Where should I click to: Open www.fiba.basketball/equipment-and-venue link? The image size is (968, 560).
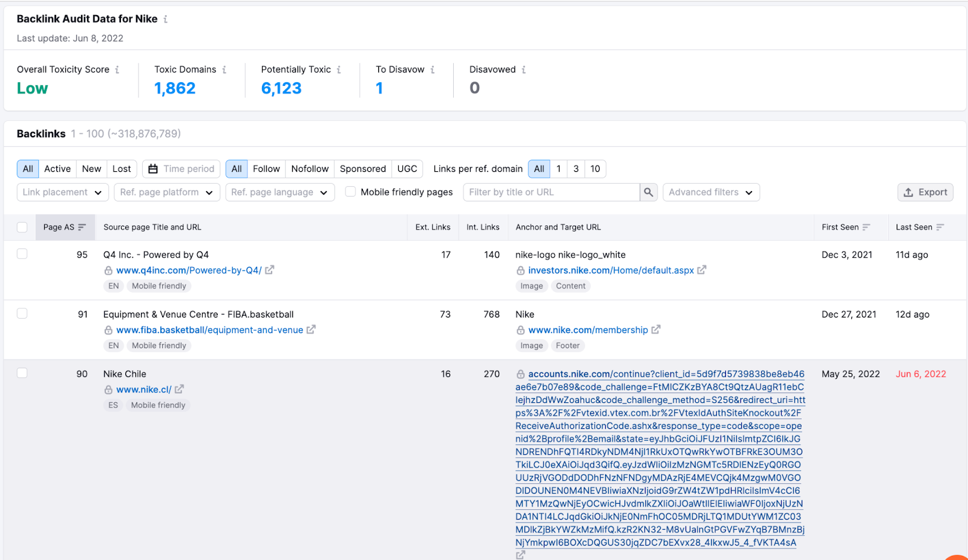coord(210,330)
